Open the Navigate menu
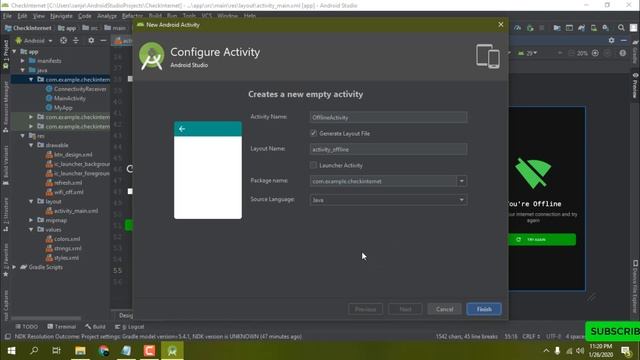 [x=61, y=16]
